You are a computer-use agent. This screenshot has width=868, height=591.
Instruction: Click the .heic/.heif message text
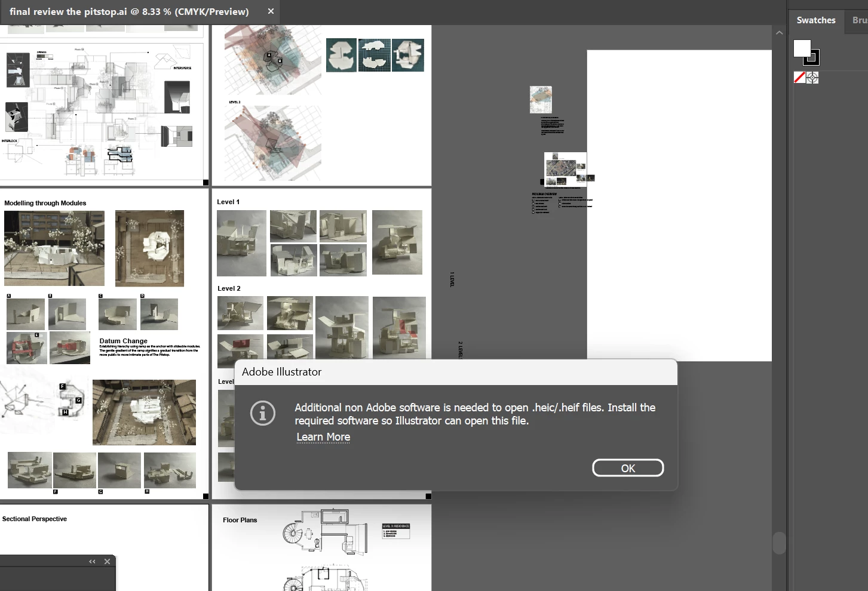click(475, 414)
